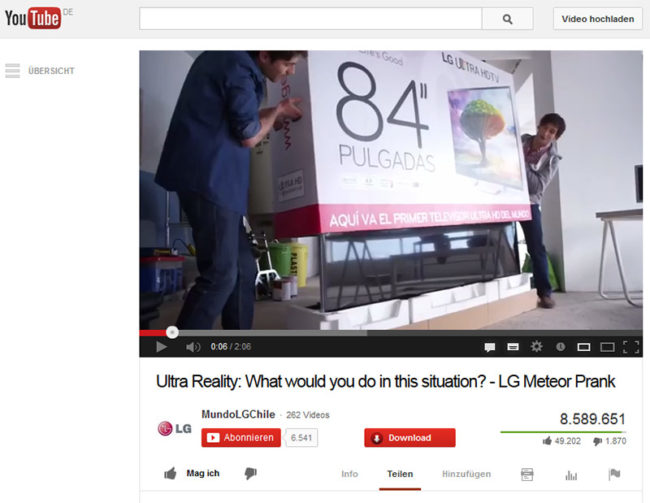Mute the video with the speaker icon

point(193,347)
